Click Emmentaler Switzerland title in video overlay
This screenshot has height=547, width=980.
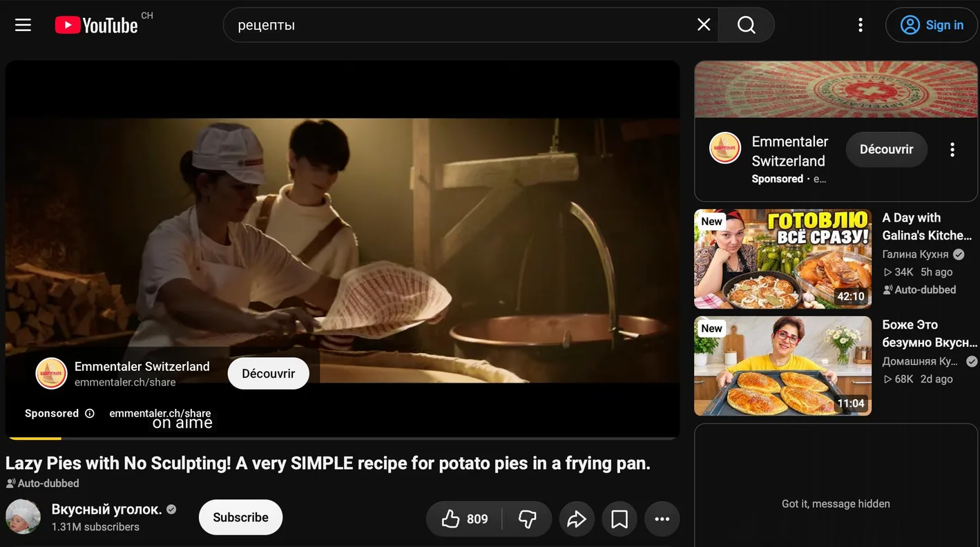coord(142,366)
